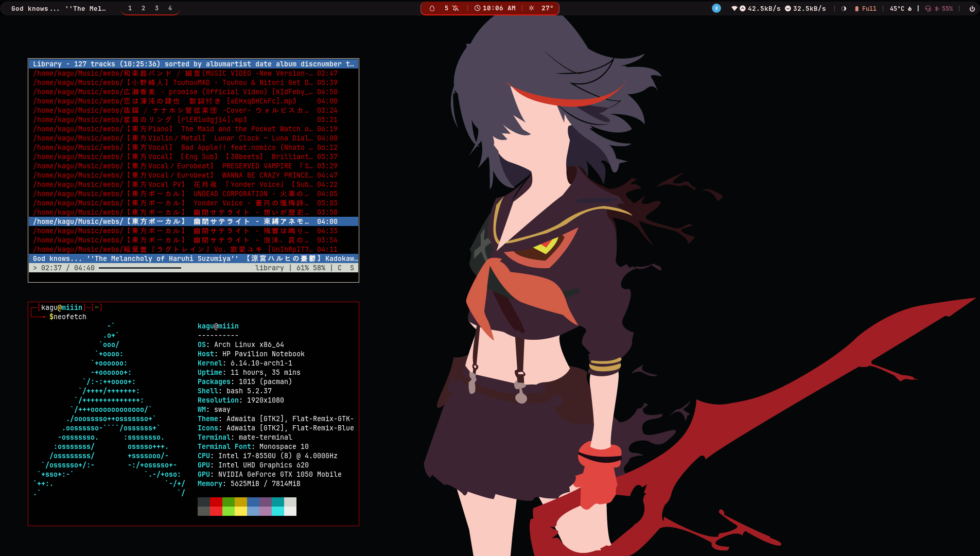The height and width of the screenshot is (556, 980).
Task: Select the 'The Maid and the Pocket Watch' track
Action: (194, 129)
